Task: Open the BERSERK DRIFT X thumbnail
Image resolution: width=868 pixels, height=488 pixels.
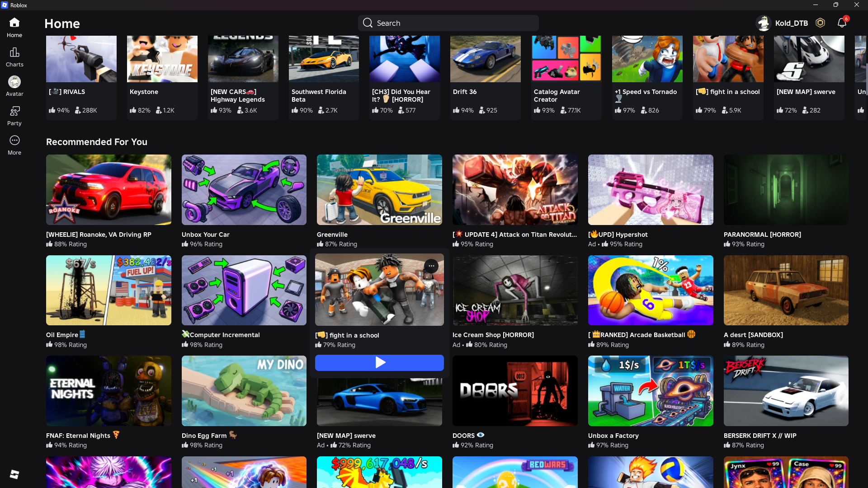Action: (786, 391)
